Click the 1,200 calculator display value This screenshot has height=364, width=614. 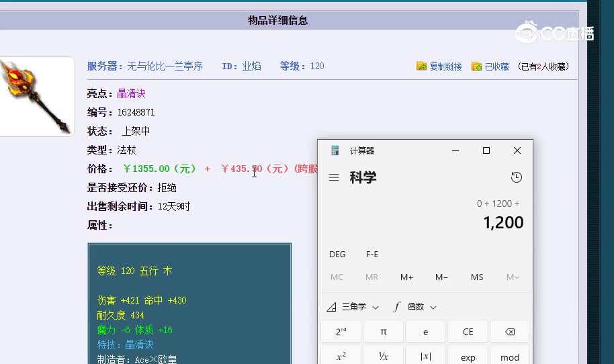(503, 223)
